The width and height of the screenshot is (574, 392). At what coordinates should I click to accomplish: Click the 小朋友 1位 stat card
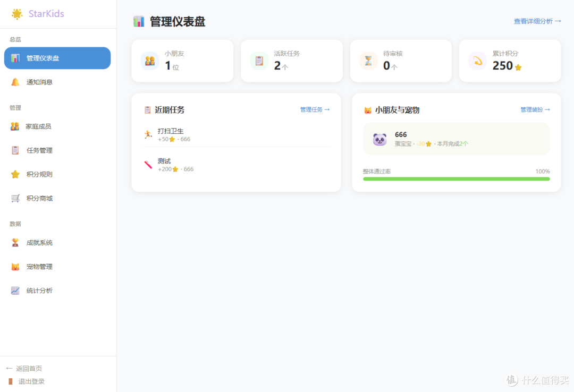(x=182, y=61)
